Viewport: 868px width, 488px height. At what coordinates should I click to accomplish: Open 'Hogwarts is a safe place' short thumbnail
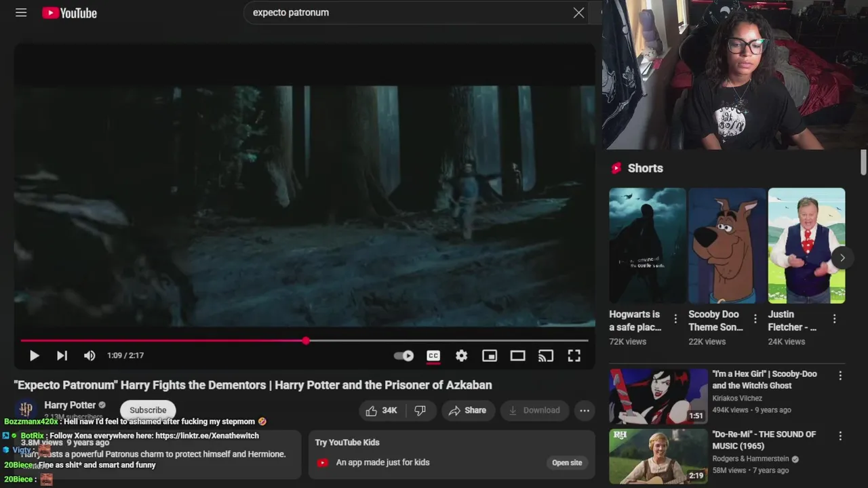tap(648, 245)
